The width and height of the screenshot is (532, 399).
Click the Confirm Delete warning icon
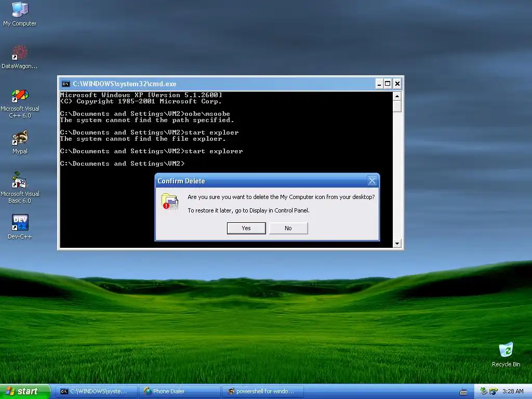(170, 201)
